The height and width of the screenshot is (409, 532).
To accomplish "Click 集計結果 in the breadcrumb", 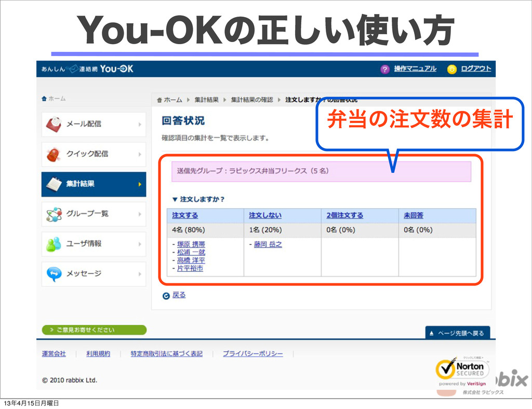I will [206, 100].
